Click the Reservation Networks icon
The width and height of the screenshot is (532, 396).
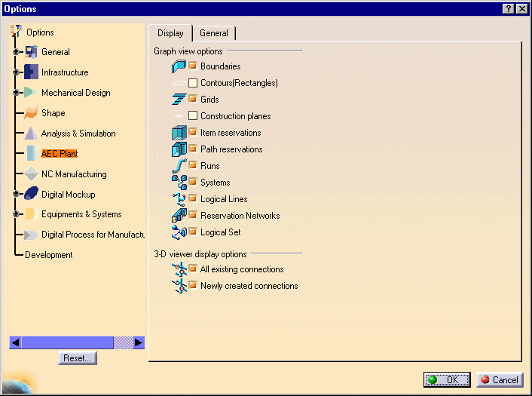(x=179, y=216)
